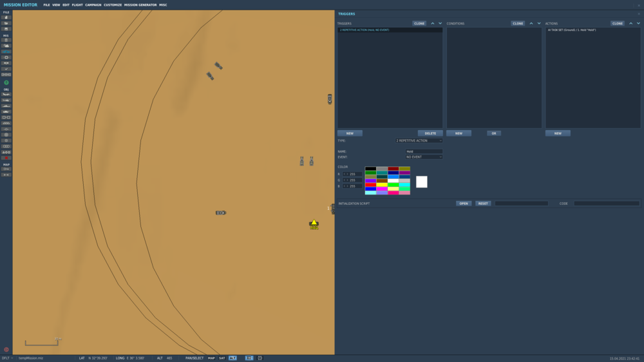
Task: Click the new mission file icon
Action: 6,17
